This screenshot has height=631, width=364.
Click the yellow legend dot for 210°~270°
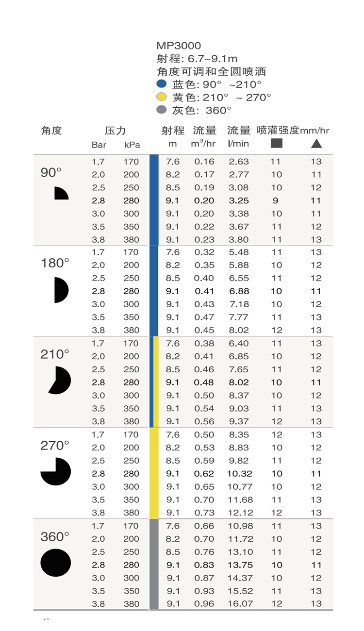click(162, 97)
